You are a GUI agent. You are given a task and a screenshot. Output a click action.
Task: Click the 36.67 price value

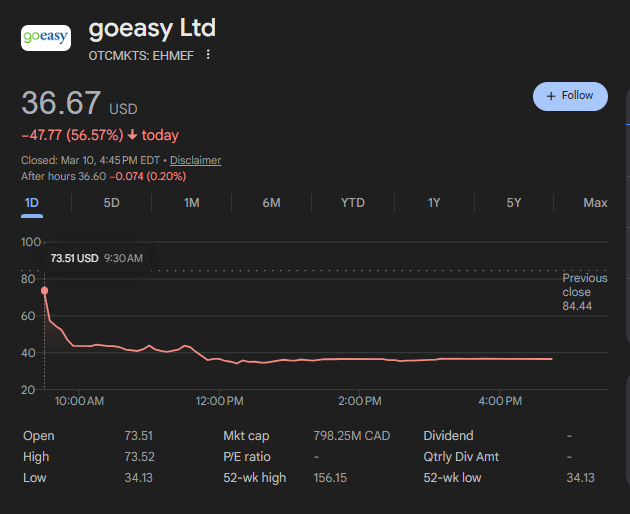click(x=61, y=103)
